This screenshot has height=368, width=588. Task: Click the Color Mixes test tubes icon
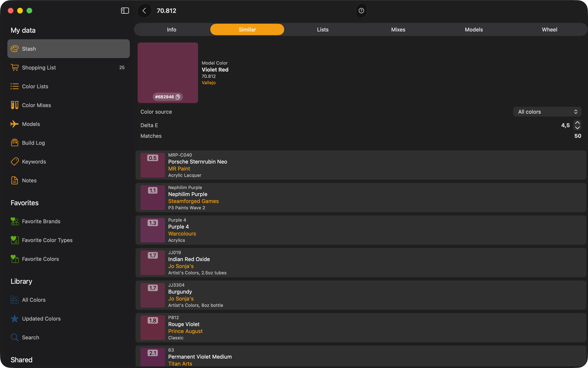pyautogui.click(x=14, y=105)
